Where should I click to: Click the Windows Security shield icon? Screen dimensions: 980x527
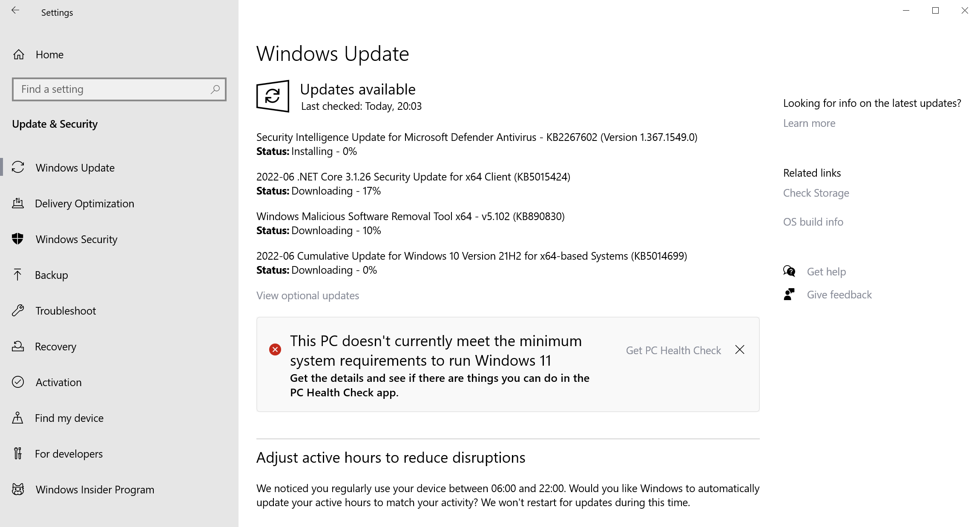19,239
